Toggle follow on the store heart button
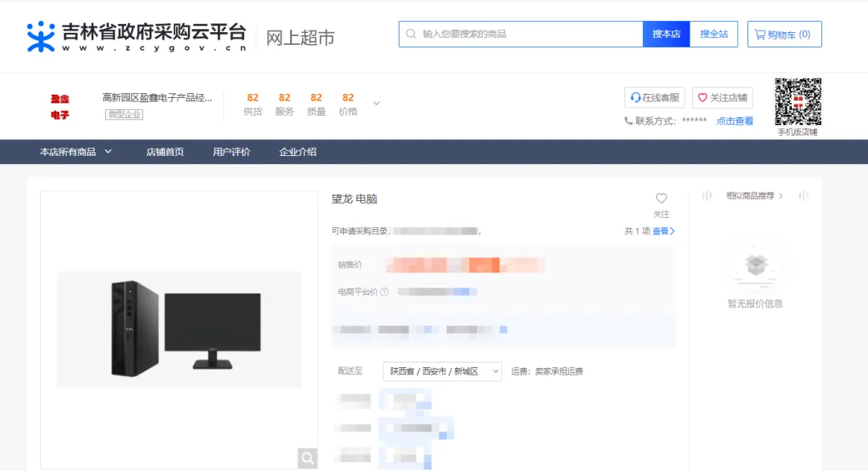This screenshot has height=471, width=868. click(x=703, y=96)
